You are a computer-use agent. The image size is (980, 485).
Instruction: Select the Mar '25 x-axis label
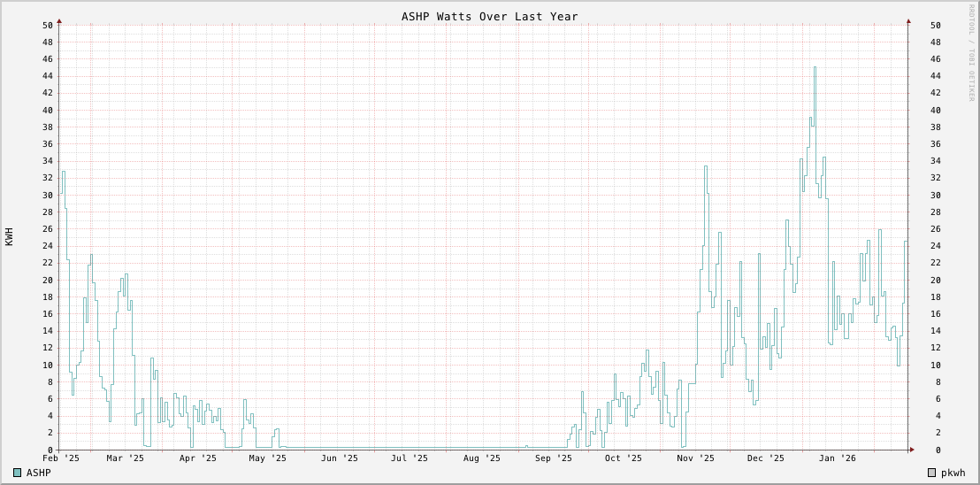[125, 458]
